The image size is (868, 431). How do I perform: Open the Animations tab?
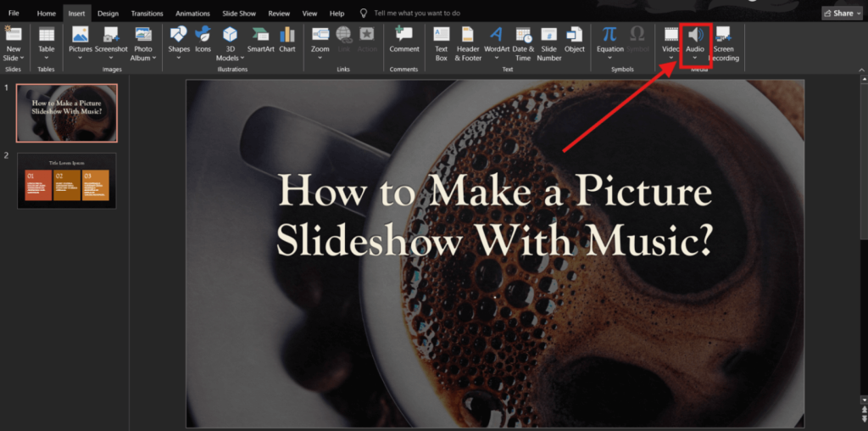pos(192,14)
